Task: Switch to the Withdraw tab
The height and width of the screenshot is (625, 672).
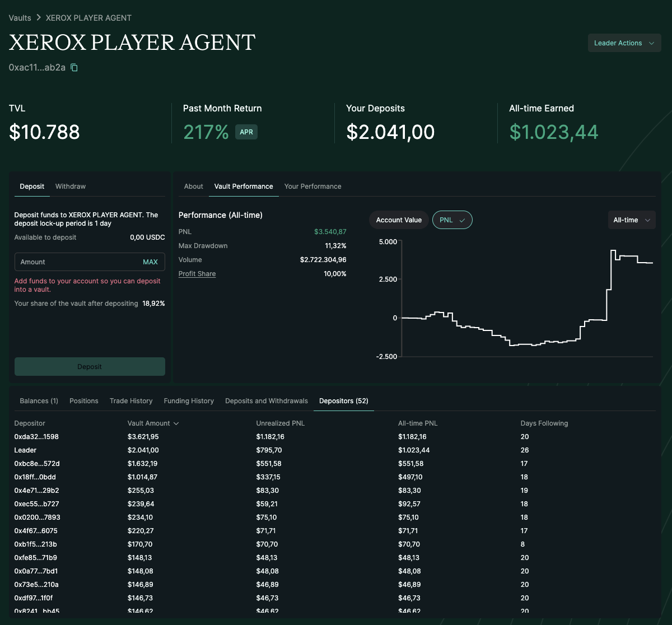Action: point(71,186)
